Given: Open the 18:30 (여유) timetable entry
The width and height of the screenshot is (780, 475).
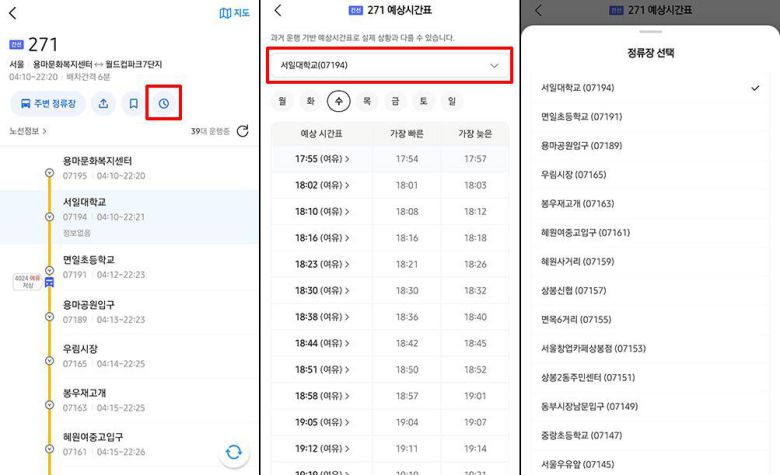Looking at the screenshot, I should point(322,290).
